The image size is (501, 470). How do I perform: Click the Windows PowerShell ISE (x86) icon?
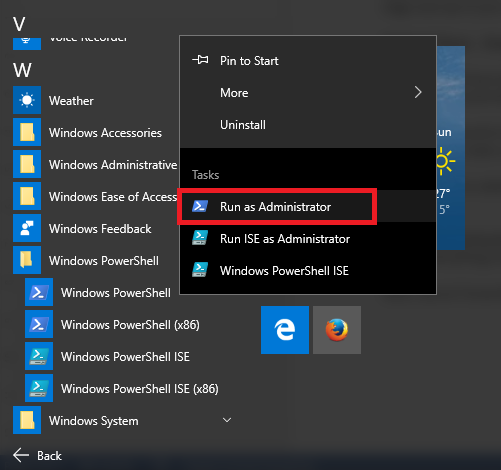click(39, 388)
